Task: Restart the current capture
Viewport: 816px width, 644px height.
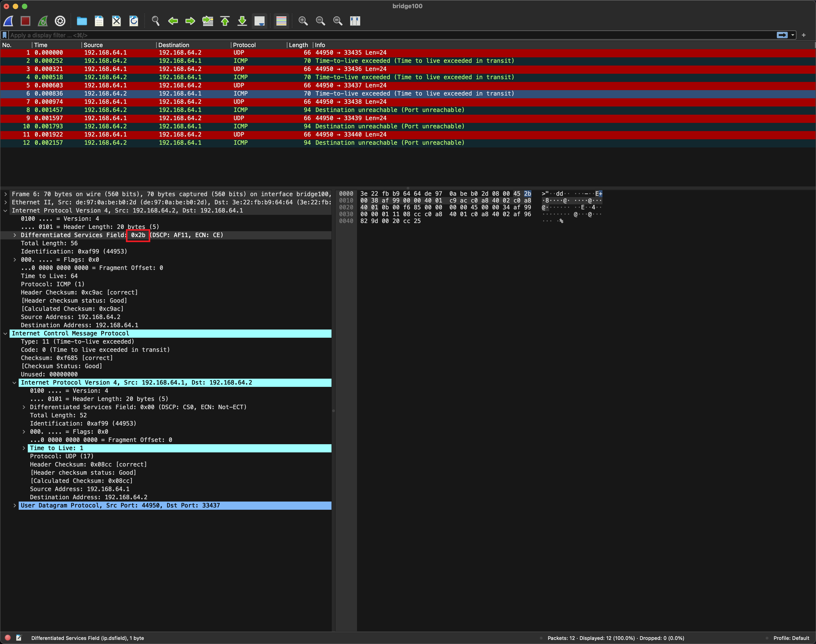Action: pos(43,21)
